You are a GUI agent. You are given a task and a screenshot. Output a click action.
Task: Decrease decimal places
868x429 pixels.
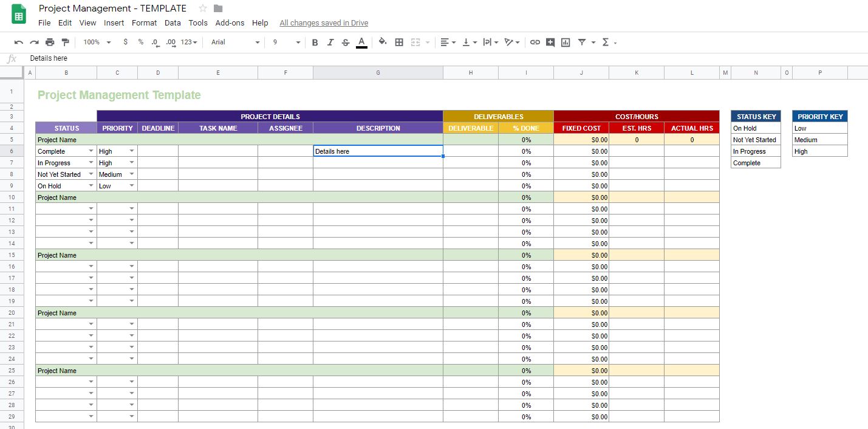tap(155, 42)
